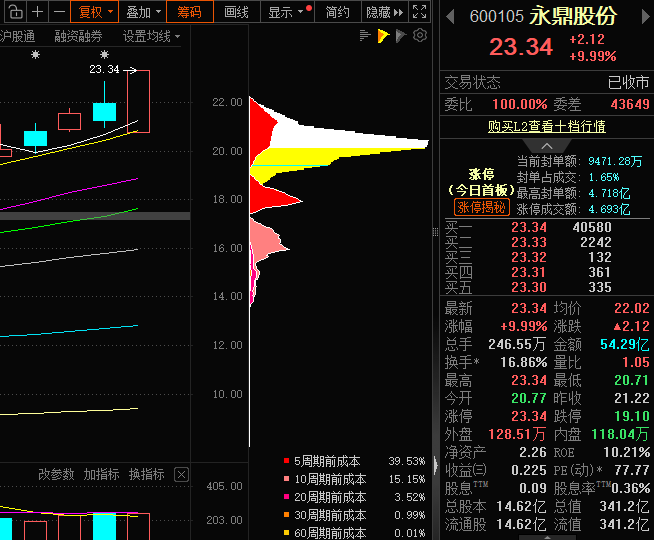Click the 买一 price 23.34 row

tap(528, 227)
